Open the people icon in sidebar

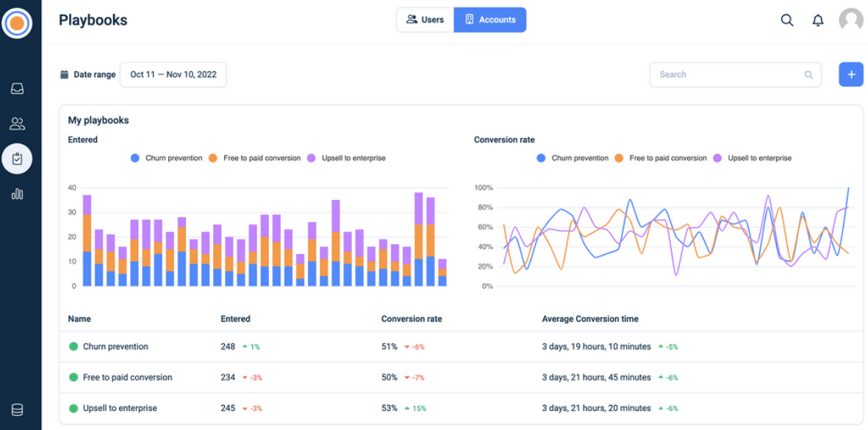click(x=17, y=123)
